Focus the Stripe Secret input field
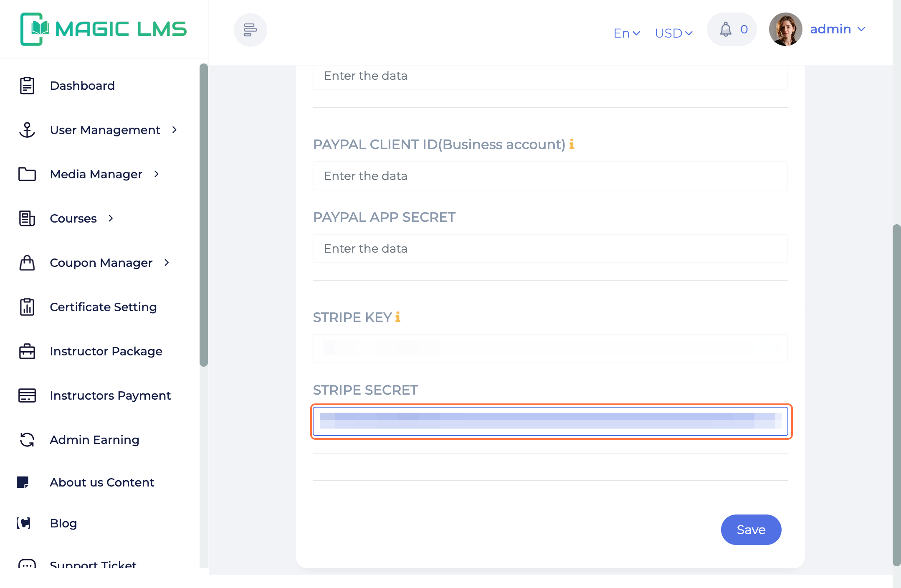The width and height of the screenshot is (901, 588). coord(550,421)
